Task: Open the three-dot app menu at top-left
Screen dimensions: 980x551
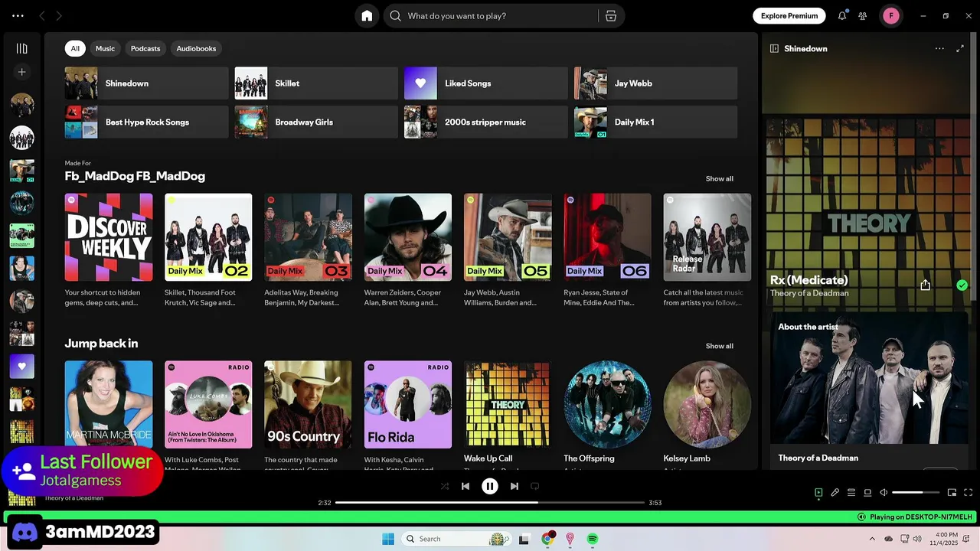Action: coord(18,15)
